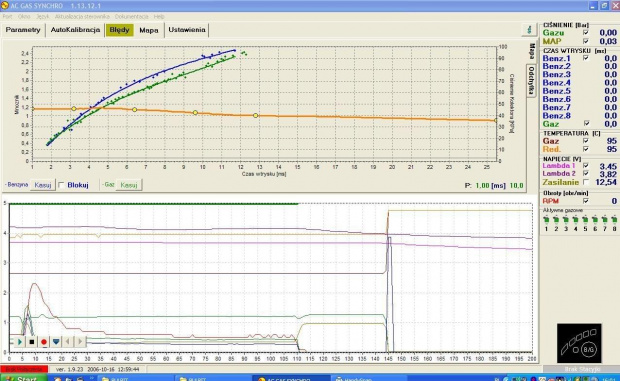Enable the Zasilanie voltage checkbox
Image resolution: width=620 pixels, height=381 pixels.
[x=586, y=182]
